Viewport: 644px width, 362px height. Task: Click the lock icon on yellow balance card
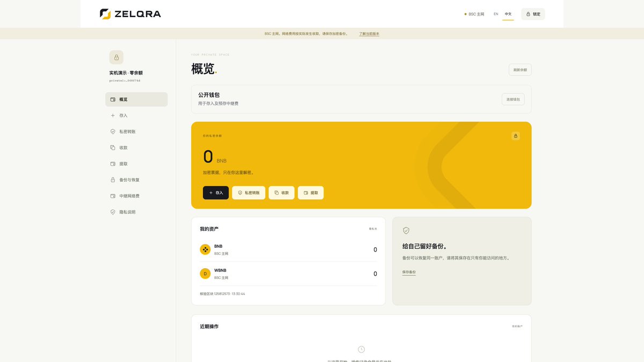click(x=515, y=136)
